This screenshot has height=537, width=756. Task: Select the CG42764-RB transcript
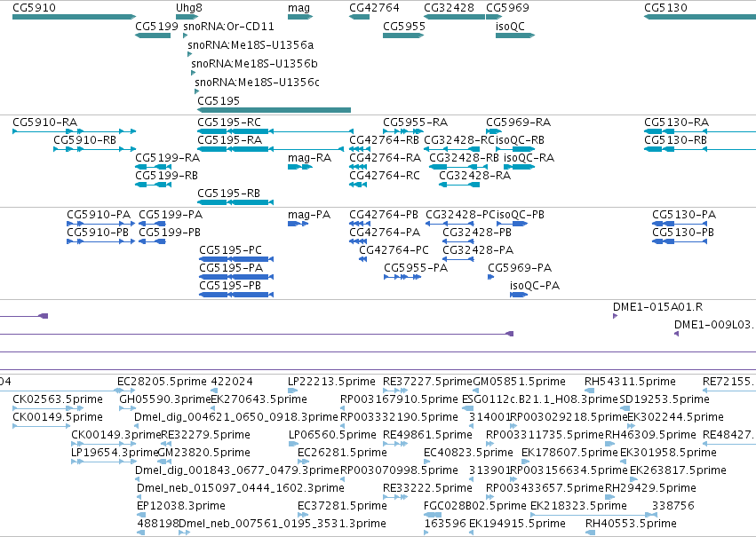point(359,149)
